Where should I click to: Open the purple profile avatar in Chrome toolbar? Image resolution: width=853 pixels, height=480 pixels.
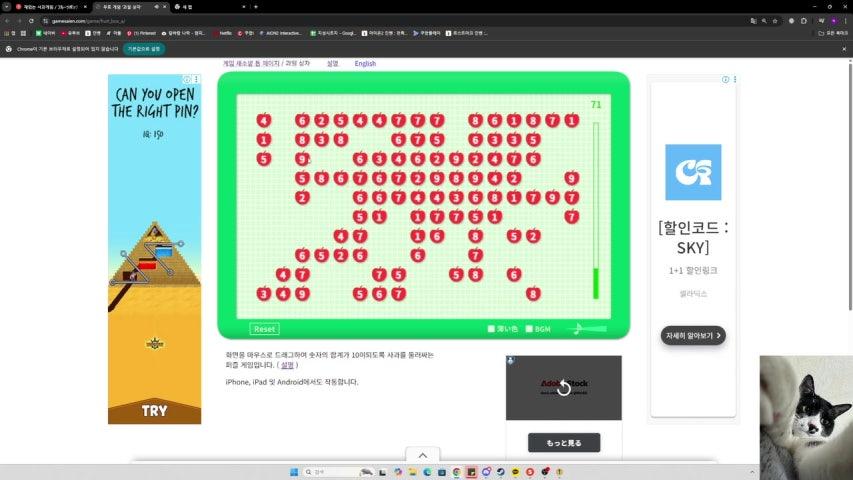coord(834,21)
